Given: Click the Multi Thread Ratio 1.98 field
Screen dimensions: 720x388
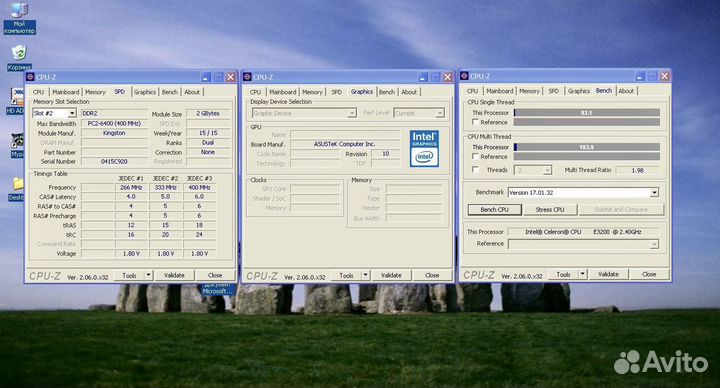Looking at the screenshot, I should tap(637, 170).
